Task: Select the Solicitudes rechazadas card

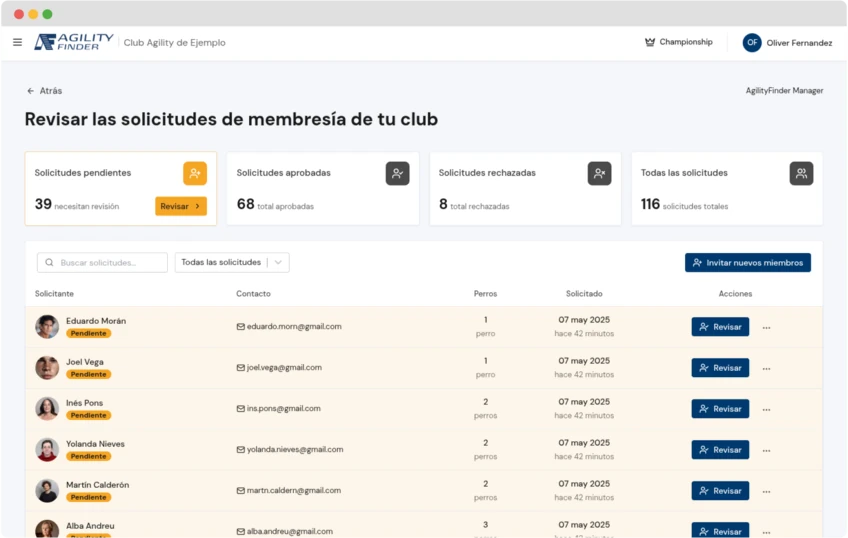Action: pyautogui.click(x=524, y=188)
